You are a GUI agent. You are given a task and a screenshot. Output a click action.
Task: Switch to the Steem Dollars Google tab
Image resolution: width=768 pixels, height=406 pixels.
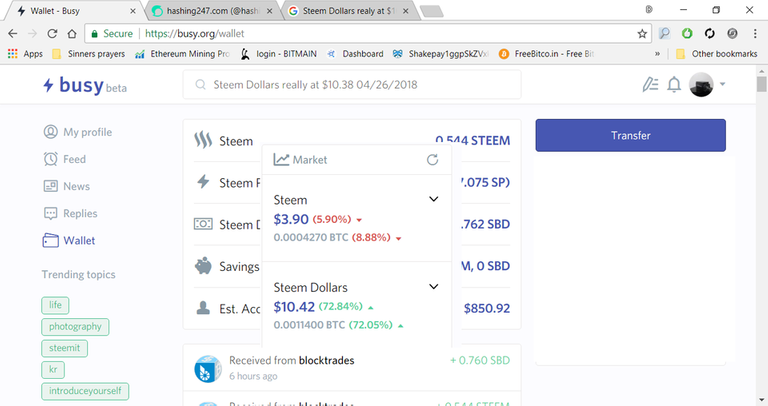[x=348, y=11]
